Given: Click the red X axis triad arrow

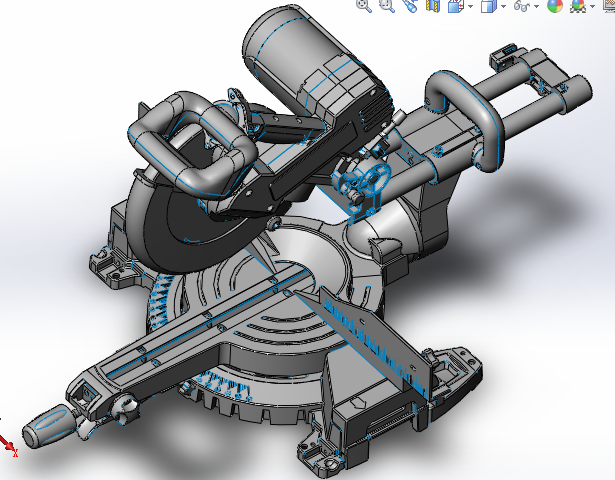Looking at the screenshot, I should point(8,445).
